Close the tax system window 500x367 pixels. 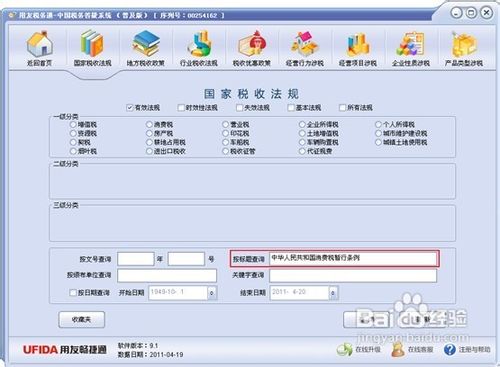click(486, 13)
